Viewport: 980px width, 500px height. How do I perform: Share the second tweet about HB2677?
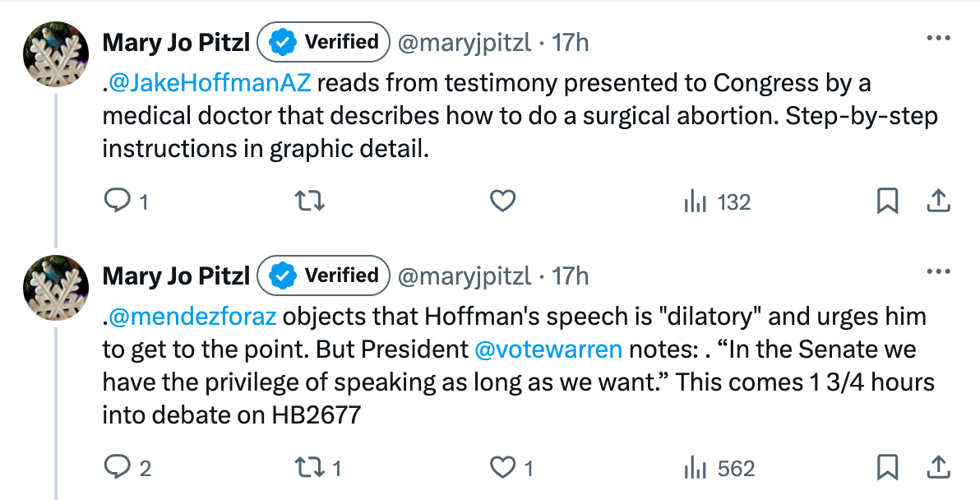click(939, 468)
